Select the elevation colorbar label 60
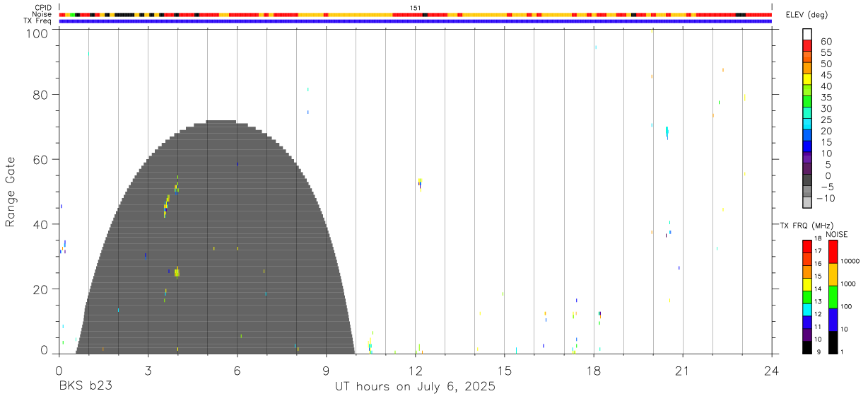The width and height of the screenshot is (868, 401). point(826,41)
